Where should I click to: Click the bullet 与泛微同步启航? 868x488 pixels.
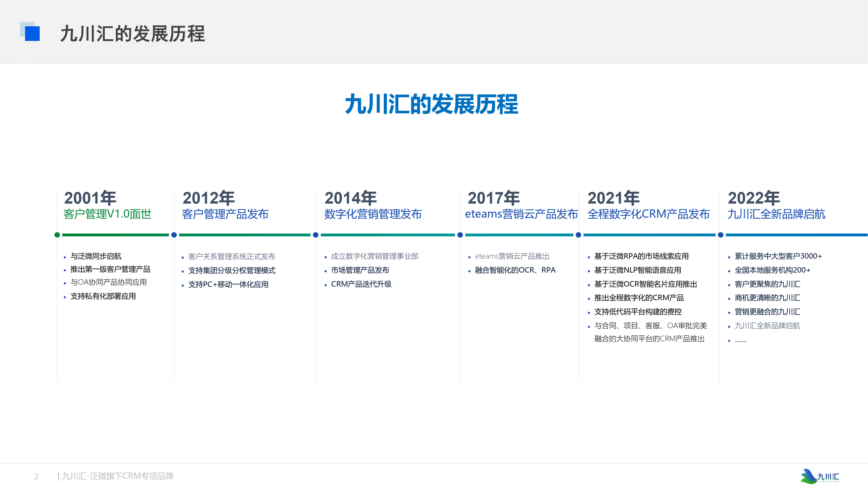pos(96,256)
